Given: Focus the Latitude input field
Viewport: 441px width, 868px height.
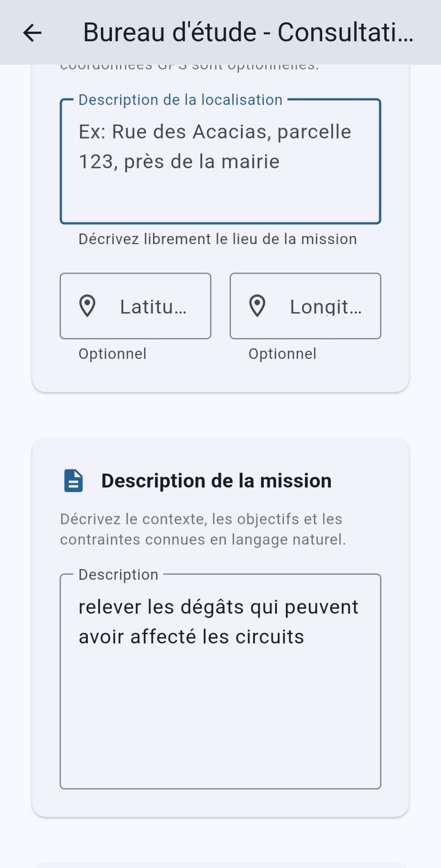Looking at the screenshot, I should [153, 306].
